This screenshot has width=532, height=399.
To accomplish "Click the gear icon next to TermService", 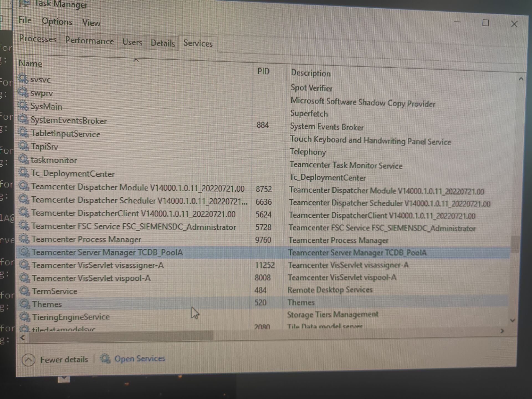I will coord(24,291).
